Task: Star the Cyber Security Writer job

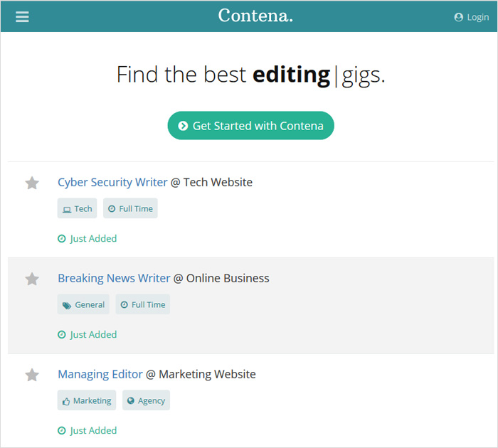Action: pos(32,183)
